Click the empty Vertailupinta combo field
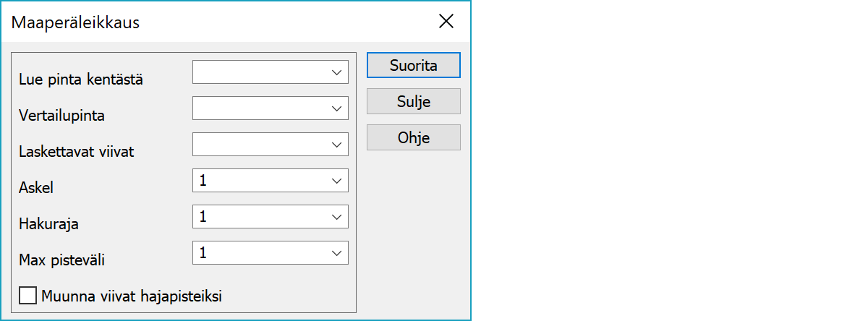868x321 pixels. coord(258,108)
